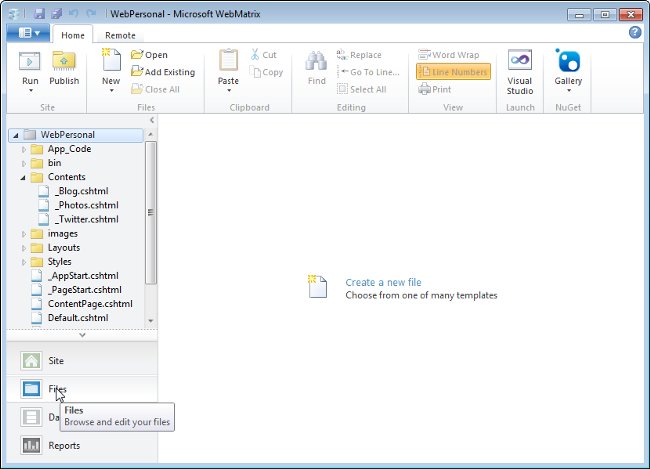
Task: Click the Publish folder icon
Action: point(64,61)
